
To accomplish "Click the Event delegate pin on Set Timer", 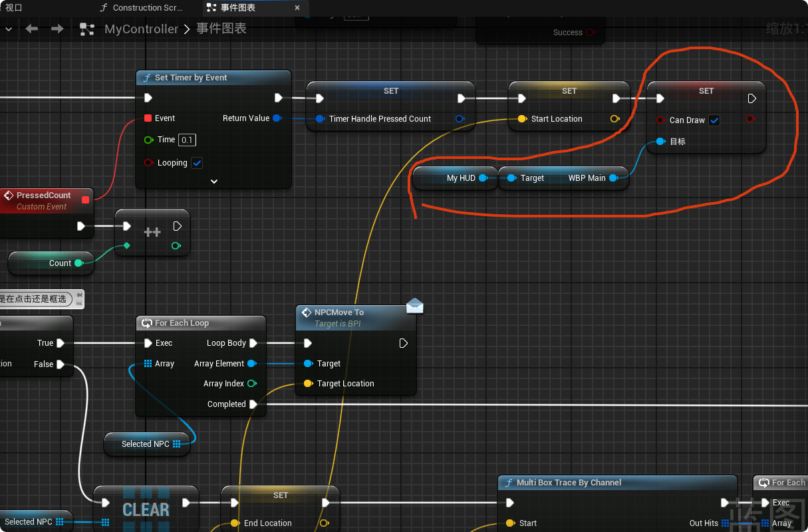I will 148,118.
